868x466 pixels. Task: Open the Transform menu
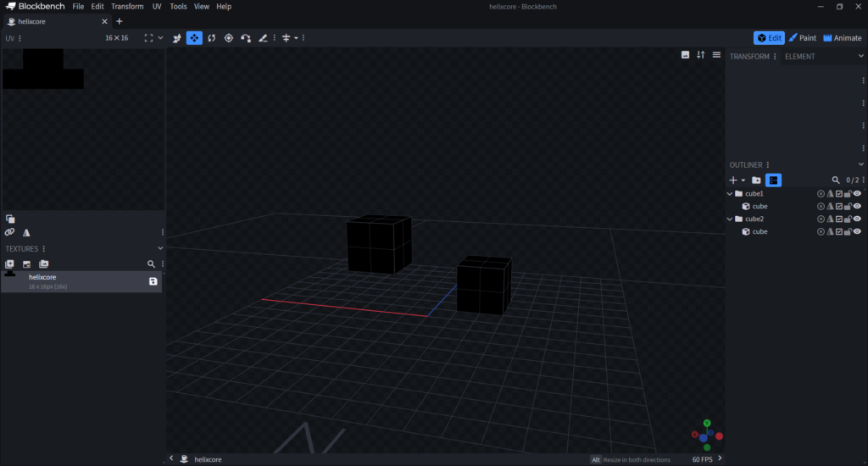tap(127, 6)
